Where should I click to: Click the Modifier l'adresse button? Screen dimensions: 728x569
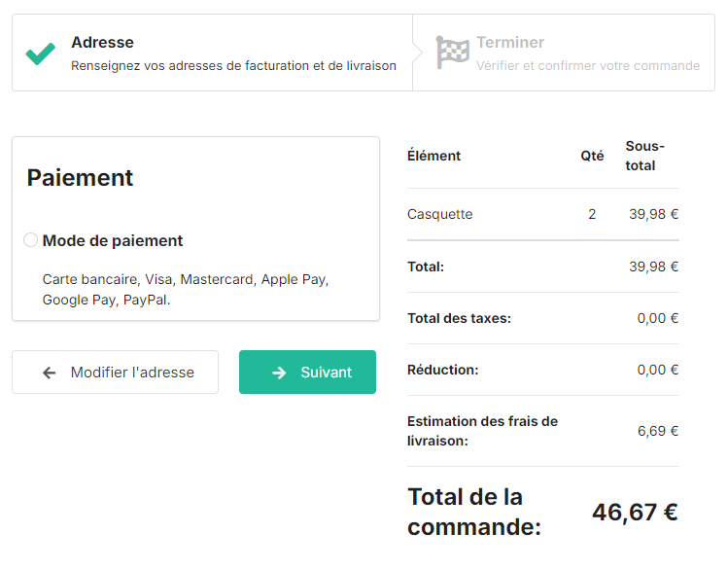click(x=115, y=373)
